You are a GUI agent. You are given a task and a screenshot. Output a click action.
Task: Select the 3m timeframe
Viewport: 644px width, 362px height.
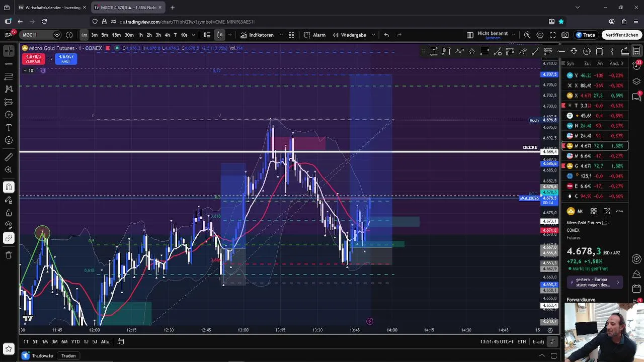(94, 35)
